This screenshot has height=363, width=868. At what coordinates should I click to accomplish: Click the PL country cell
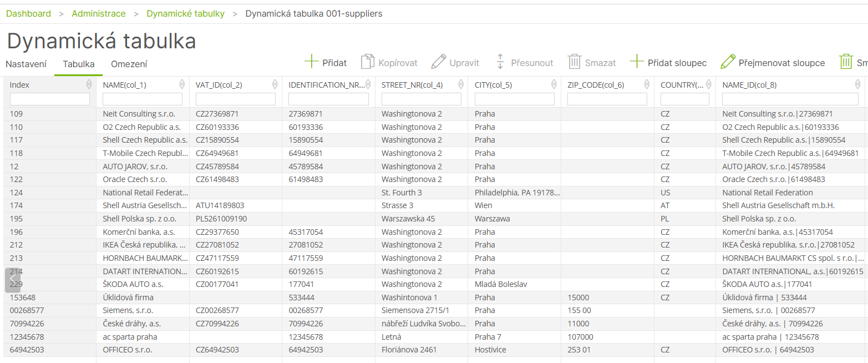(x=685, y=219)
